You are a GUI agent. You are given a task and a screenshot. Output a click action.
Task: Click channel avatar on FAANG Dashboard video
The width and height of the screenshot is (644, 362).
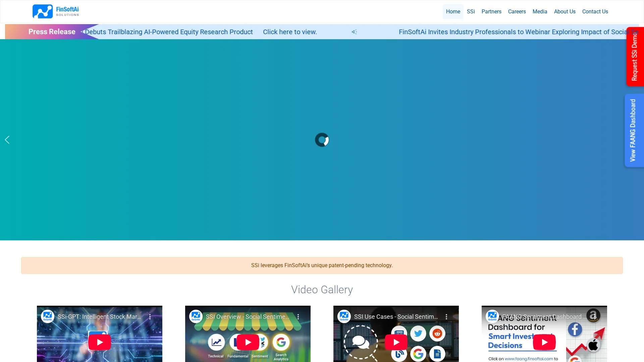(x=492, y=316)
